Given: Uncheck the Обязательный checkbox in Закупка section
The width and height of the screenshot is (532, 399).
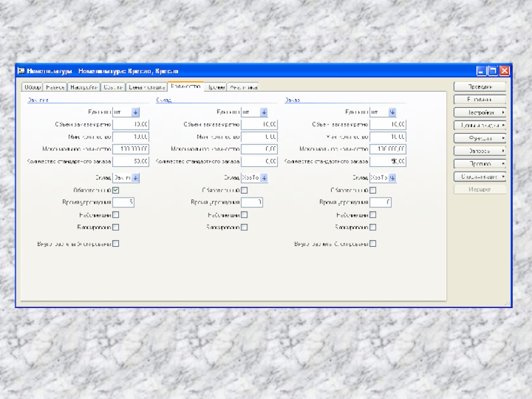Looking at the screenshot, I should (x=116, y=190).
